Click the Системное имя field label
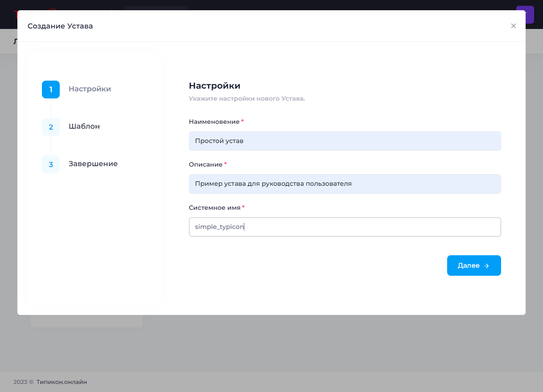The width and height of the screenshot is (543, 392). (x=214, y=208)
